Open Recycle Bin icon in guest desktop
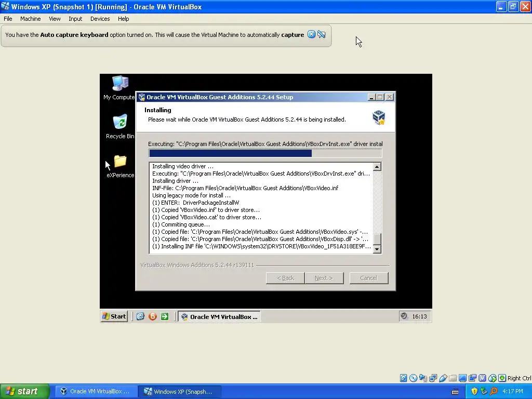Image resolution: width=532 pixels, height=399 pixels. tap(120, 126)
